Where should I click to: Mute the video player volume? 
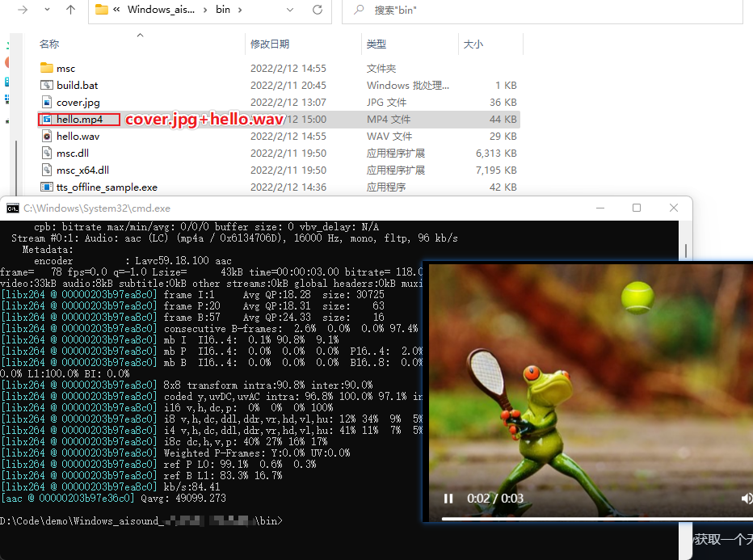(x=747, y=499)
